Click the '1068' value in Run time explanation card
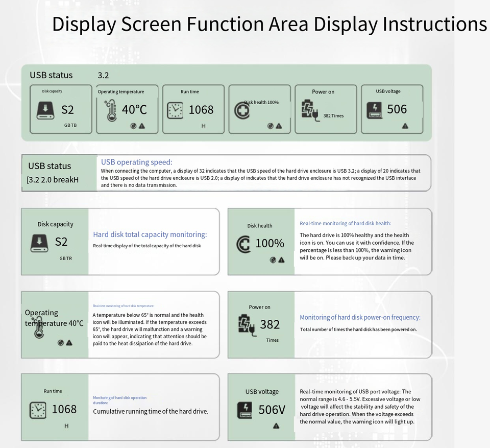The image size is (490, 448). point(64,409)
